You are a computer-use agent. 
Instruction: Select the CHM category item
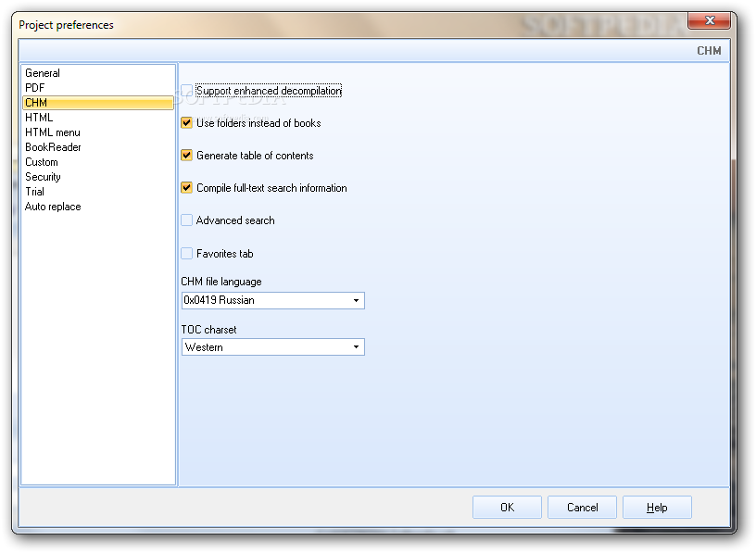[x=98, y=103]
